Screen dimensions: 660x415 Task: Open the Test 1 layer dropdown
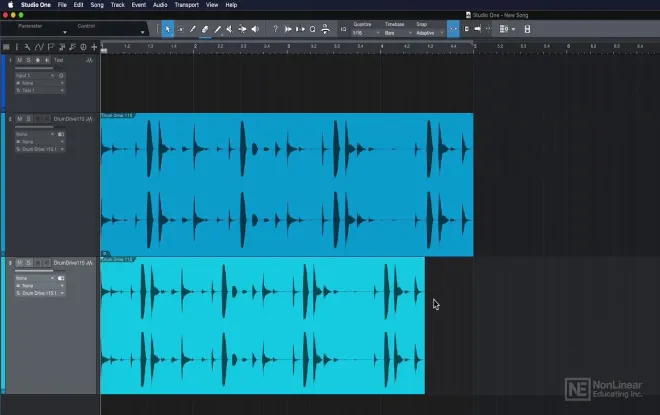click(x=40, y=90)
